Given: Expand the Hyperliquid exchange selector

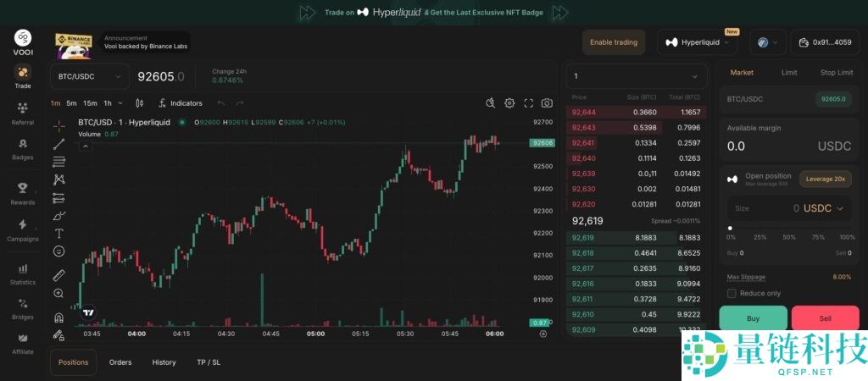Looking at the screenshot, I should [x=697, y=42].
